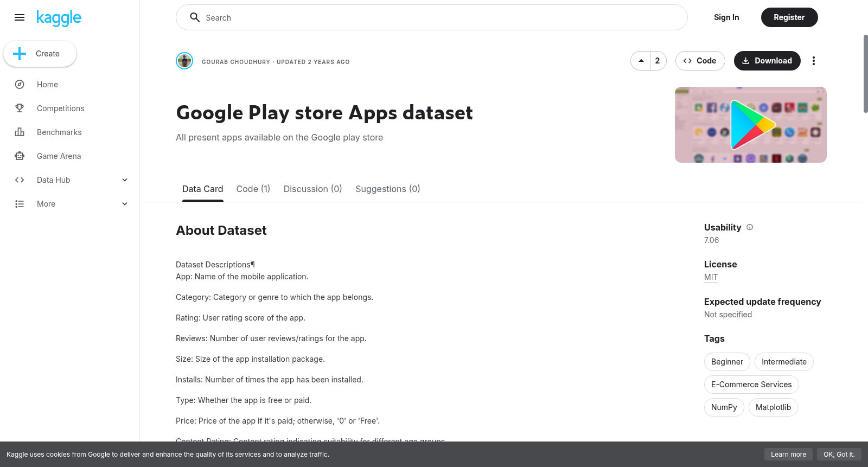Click the blue plus Create icon
The image size is (868, 467).
(20, 54)
